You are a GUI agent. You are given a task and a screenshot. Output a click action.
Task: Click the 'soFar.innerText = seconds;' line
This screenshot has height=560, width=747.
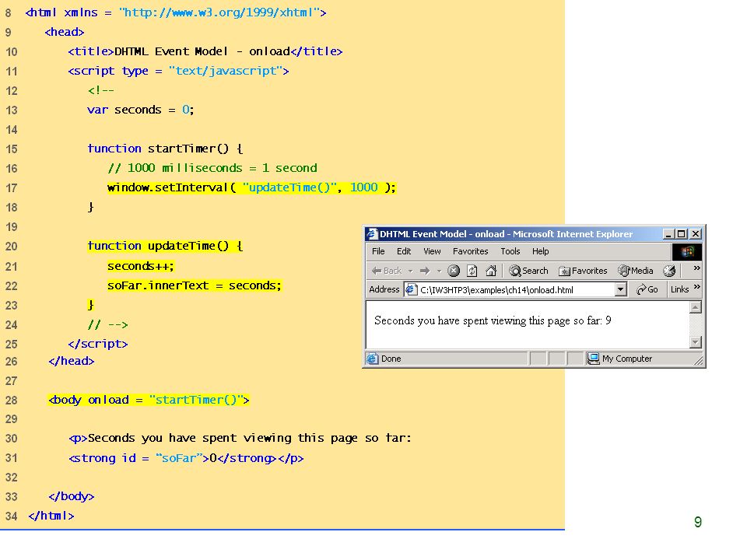pyautogui.click(x=195, y=285)
